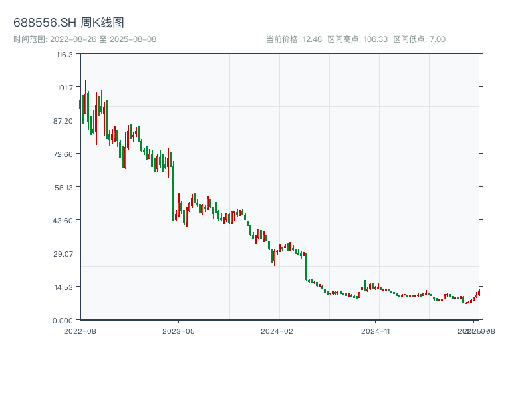Select the 2022-08 date on x-axis

coord(80,331)
